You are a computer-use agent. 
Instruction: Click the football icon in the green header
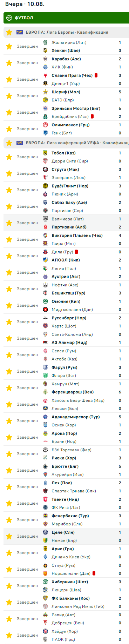(x=9, y=18)
